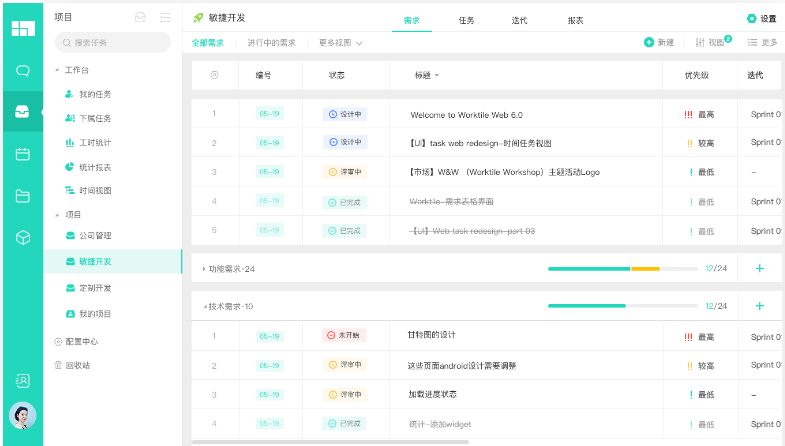Collapse the 技术需求·10 group
The image size is (785, 446).
pos(204,306)
